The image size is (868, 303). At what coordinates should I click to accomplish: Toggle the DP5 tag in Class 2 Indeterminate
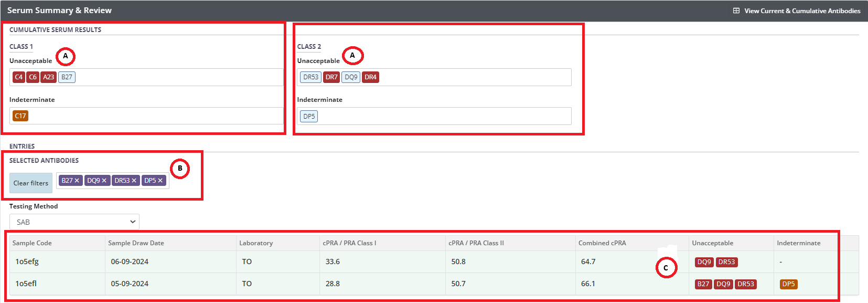[309, 116]
